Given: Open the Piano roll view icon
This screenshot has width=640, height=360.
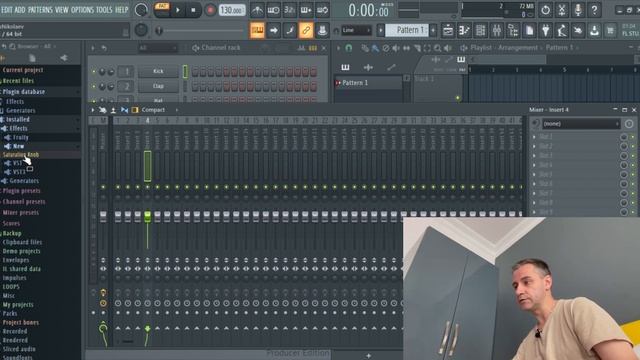Looking at the screenshot, I should [464, 30].
